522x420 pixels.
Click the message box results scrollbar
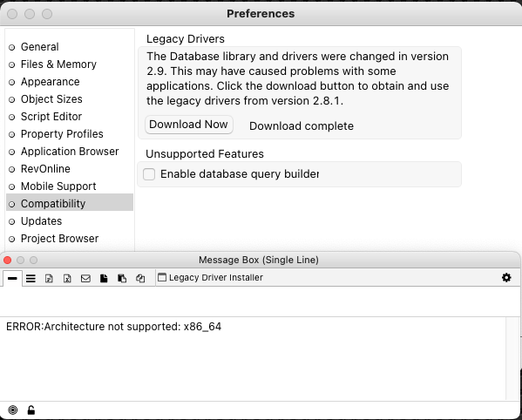tap(512, 358)
